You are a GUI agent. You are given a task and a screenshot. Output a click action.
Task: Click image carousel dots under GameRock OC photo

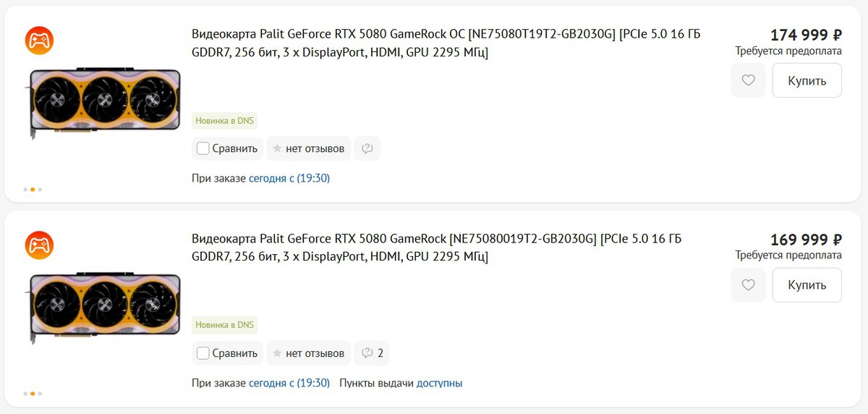33,190
